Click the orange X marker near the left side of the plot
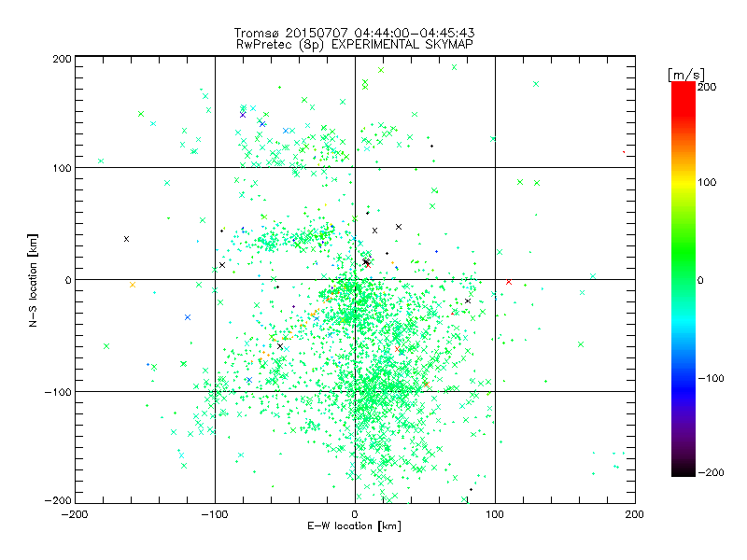The height and width of the screenshot is (560, 747). pos(133,285)
